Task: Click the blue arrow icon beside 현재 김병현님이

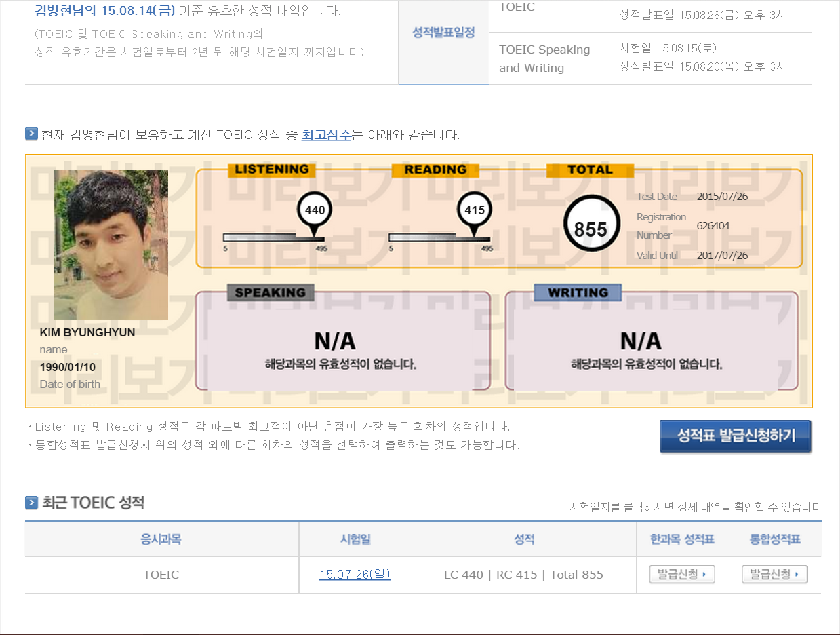Action: point(31,134)
